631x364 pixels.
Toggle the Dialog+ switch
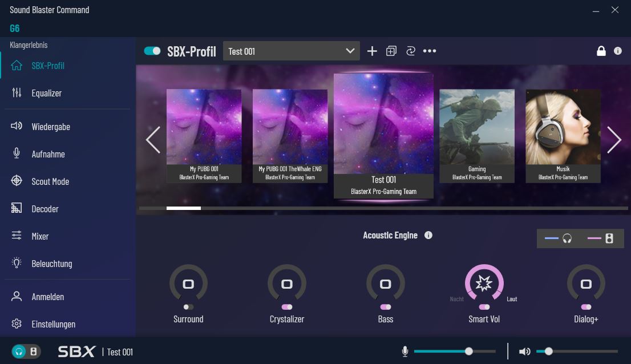(x=586, y=308)
